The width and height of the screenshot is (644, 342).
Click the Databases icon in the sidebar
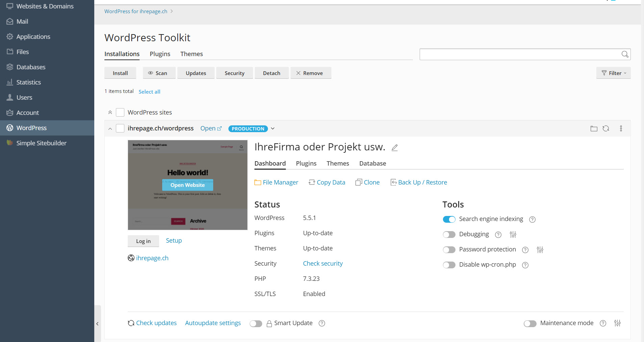coord(10,67)
